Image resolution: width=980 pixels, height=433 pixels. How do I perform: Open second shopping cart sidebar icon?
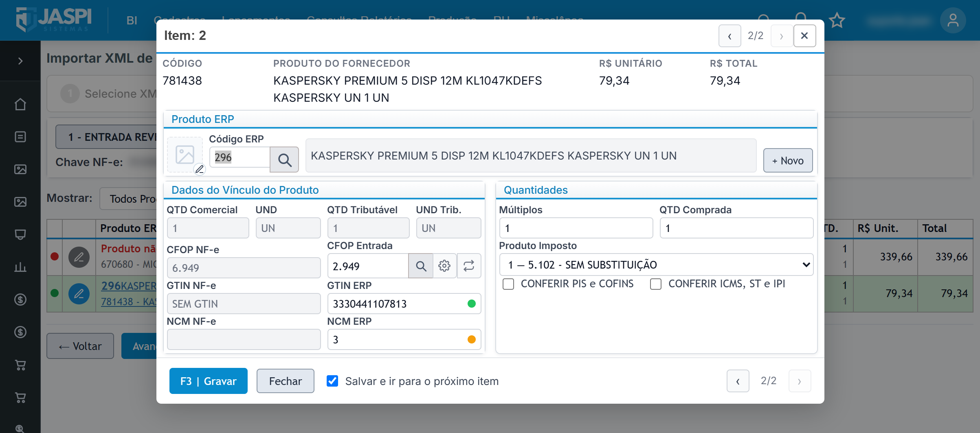coord(20,398)
